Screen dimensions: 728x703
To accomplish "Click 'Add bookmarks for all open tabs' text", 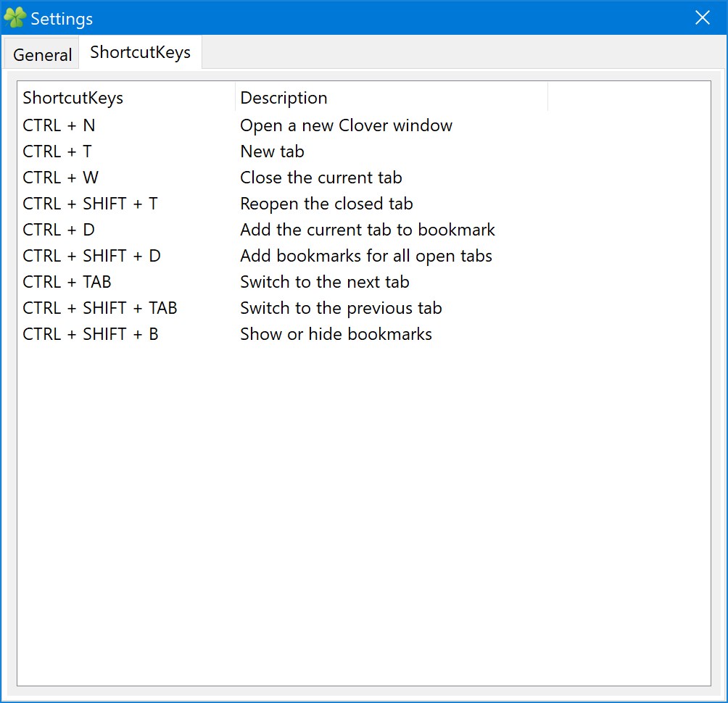I will [x=366, y=256].
